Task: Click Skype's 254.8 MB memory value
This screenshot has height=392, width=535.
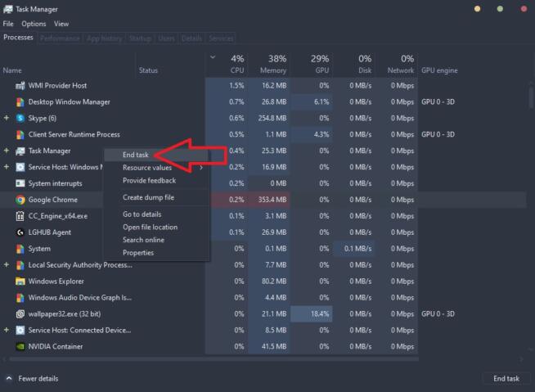Action: 272,118
